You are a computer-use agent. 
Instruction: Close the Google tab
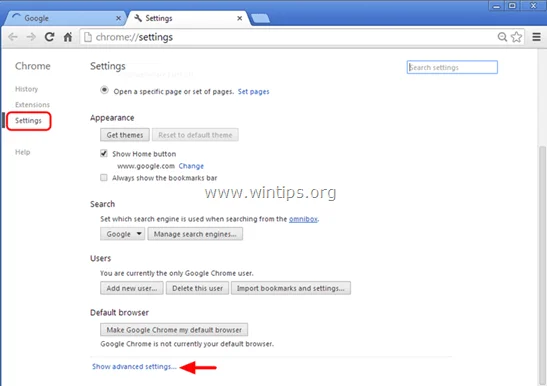pos(119,18)
